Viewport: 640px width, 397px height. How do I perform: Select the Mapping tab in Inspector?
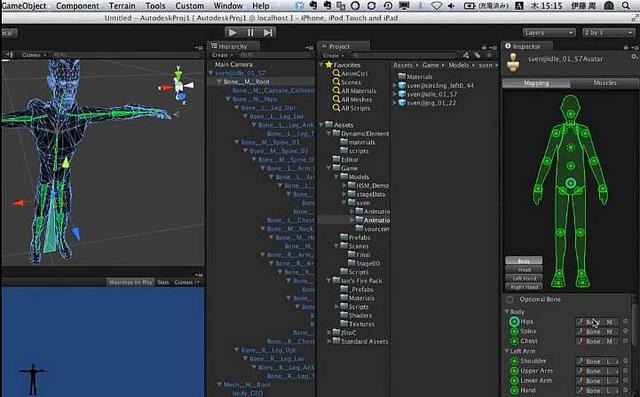click(x=536, y=83)
